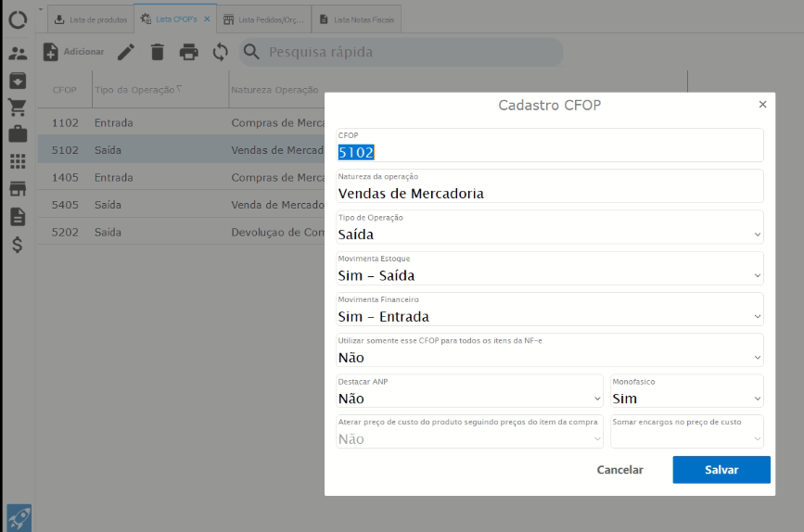Click the dollar sign financial icon
This screenshot has height=532, width=804.
click(18, 246)
